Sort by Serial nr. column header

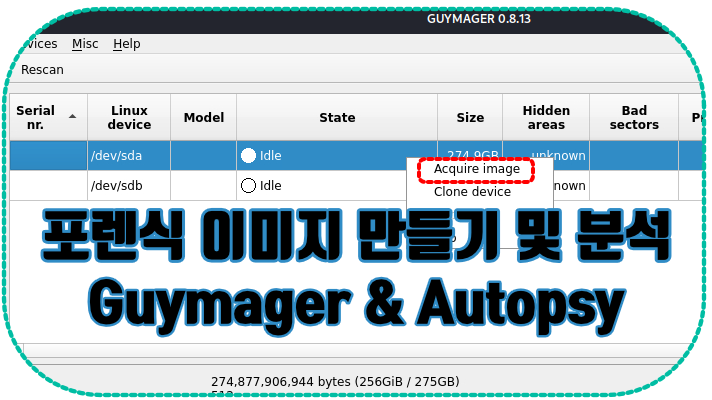[49, 117]
